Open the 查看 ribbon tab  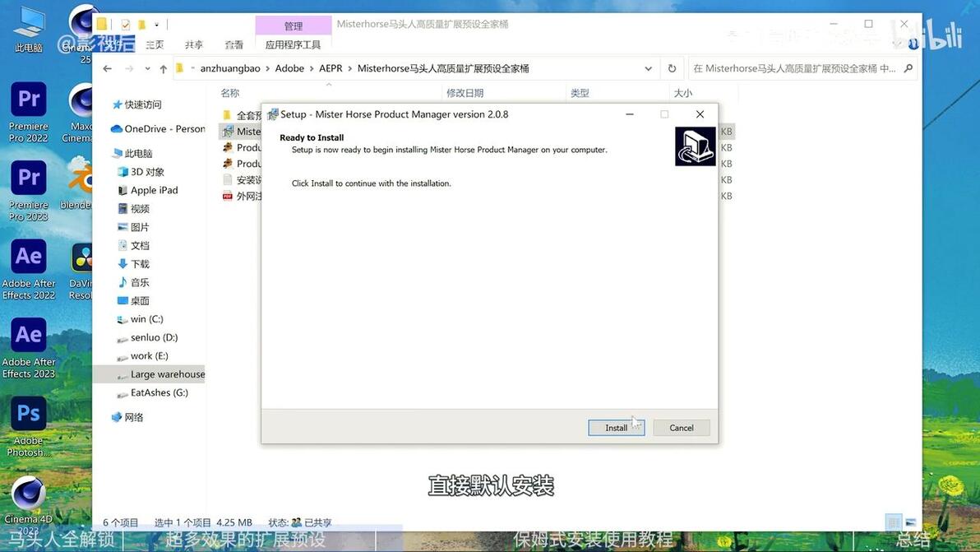pos(233,44)
